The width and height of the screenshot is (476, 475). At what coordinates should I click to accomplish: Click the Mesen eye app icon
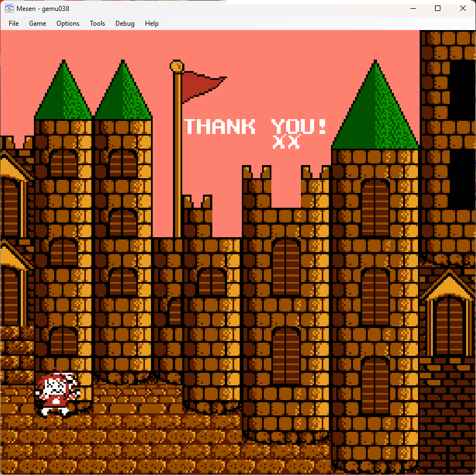coord(9,9)
